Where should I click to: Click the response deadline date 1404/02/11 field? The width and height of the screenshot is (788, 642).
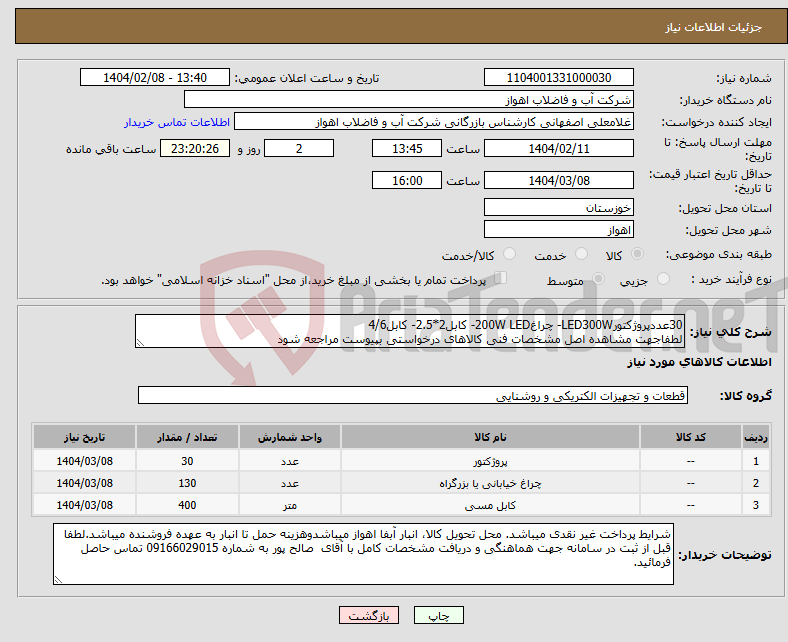pos(559,148)
